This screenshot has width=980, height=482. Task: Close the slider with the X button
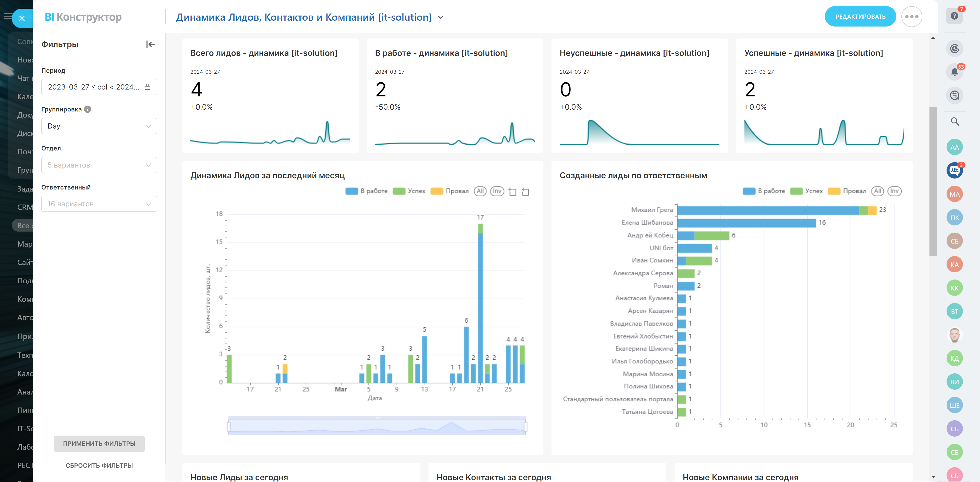pyautogui.click(x=22, y=18)
